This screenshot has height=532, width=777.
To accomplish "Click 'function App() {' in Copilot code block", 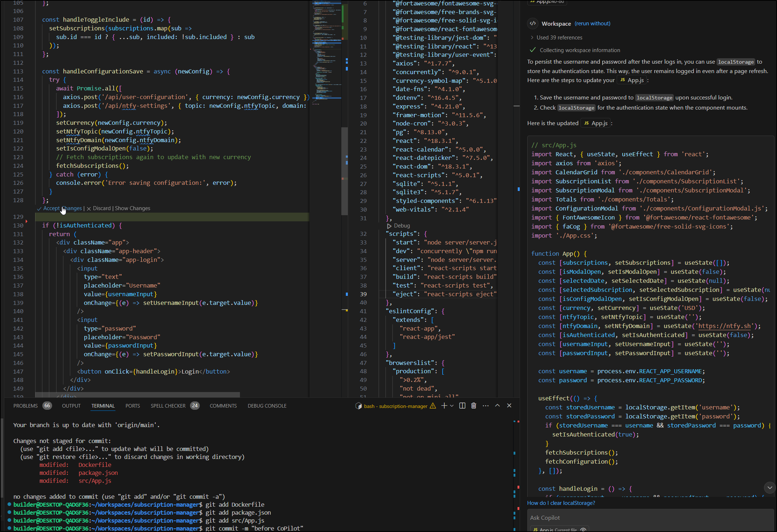I will (559, 254).
